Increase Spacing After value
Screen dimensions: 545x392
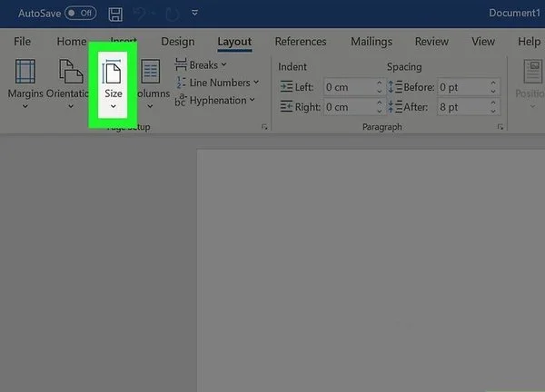pyautogui.click(x=493, y=103)
